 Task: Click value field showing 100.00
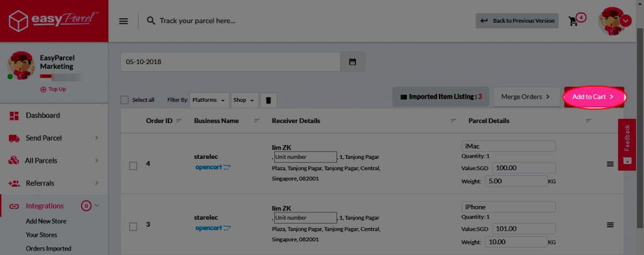[524, 168]
